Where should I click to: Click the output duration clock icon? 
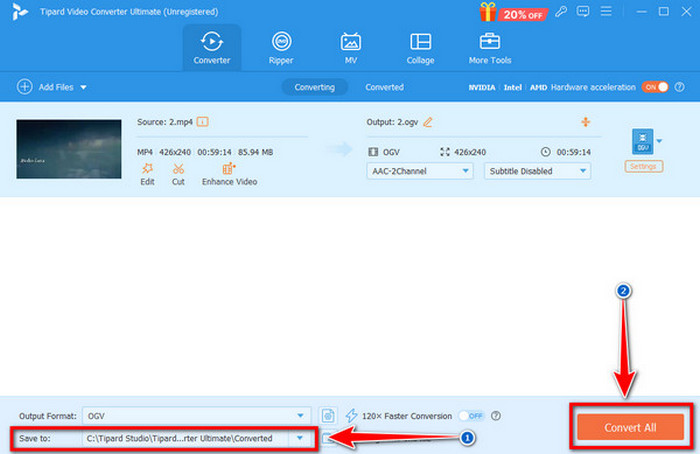(x=546, y=152)
